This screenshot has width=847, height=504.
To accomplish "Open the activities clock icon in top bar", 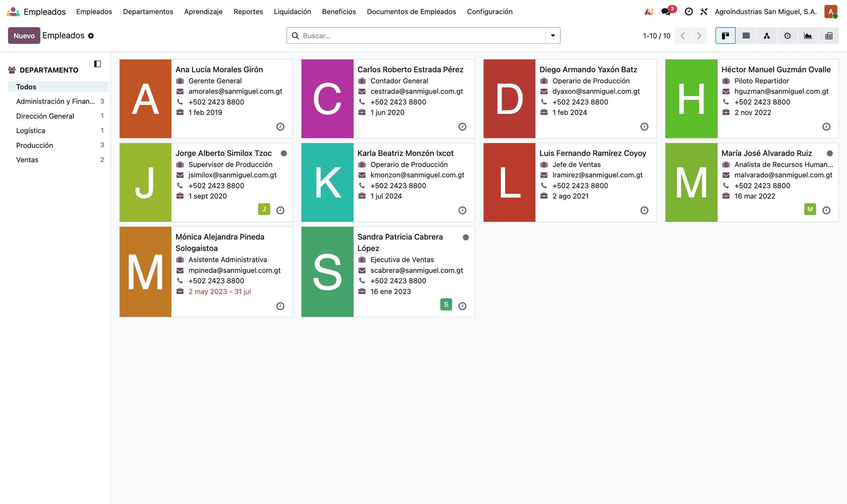I will tap(689, 11).
